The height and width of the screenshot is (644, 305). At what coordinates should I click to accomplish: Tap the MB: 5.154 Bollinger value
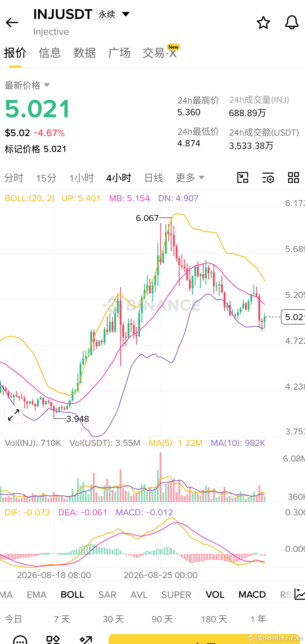[129, 198]
